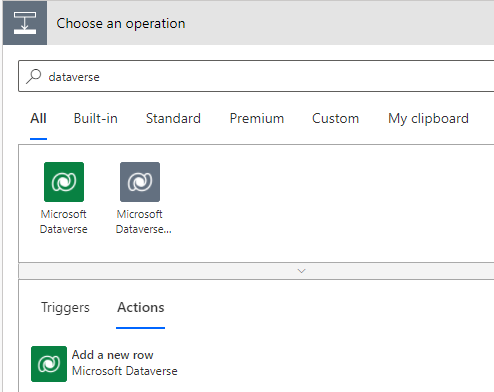This screenshot has width=494, height=392.
Task: Click the Microsoft Dataverse connector label
Action: point(64,222)
